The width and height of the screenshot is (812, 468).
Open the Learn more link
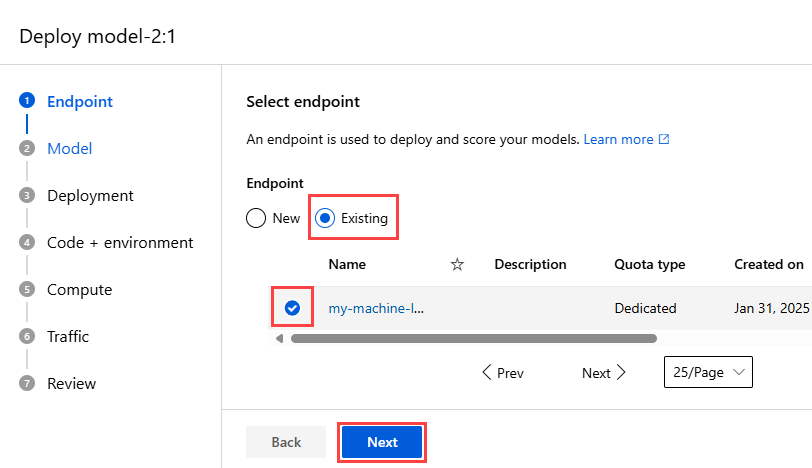point(626,139)
